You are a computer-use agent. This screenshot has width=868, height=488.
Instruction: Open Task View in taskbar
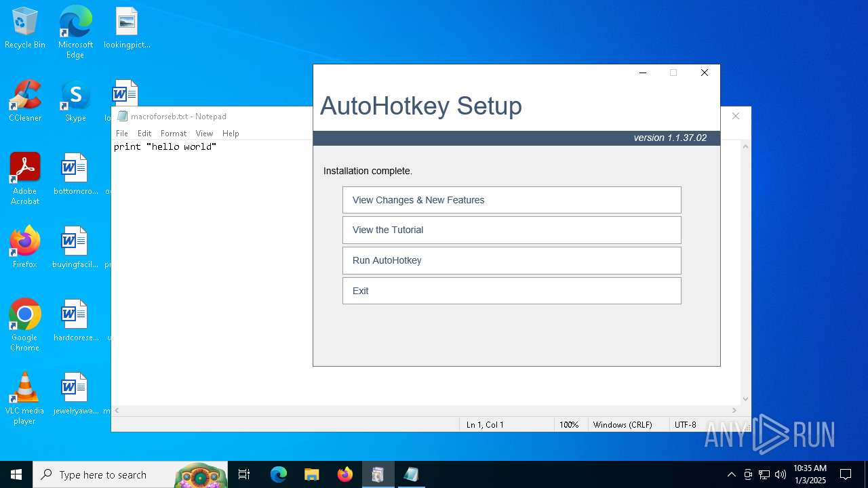[x=244, y=474]
